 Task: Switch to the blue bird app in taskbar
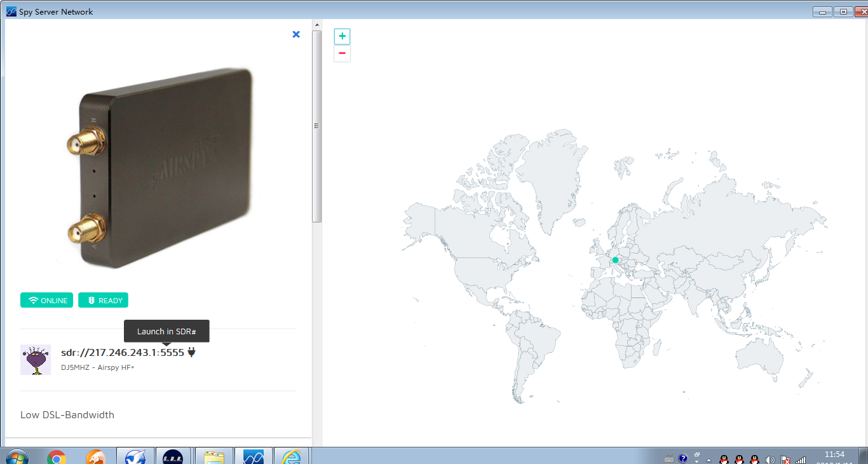point(135,456)
